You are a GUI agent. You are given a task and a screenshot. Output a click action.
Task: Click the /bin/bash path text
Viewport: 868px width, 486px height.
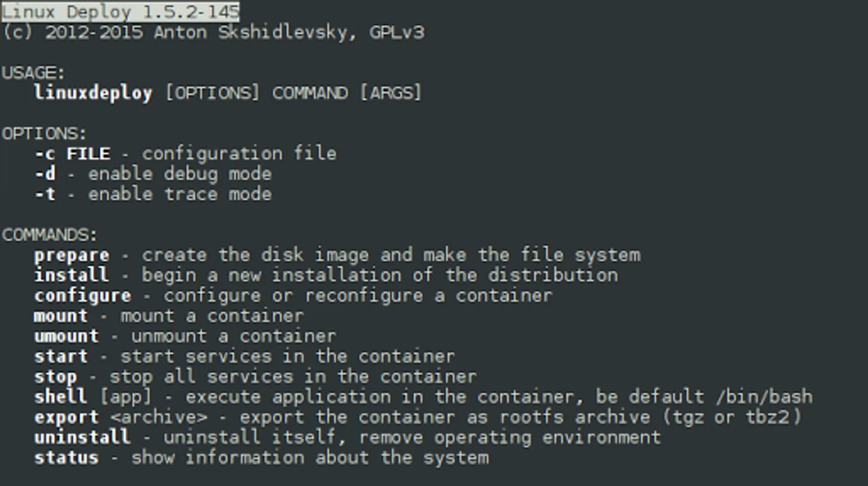(x=764, y=397)
